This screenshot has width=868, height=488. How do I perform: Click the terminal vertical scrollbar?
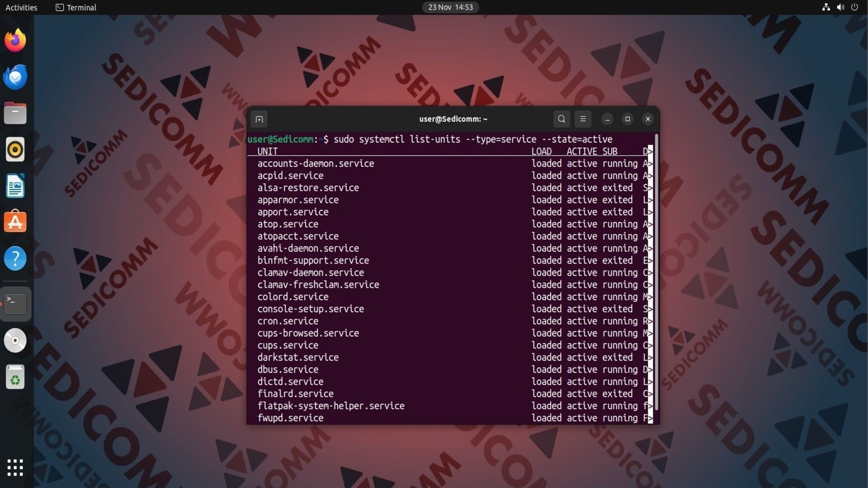[x=656, y=272]
